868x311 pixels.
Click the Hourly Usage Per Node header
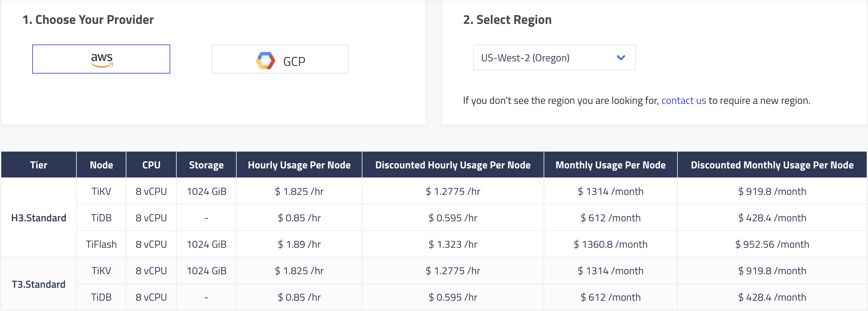point(299,165)
